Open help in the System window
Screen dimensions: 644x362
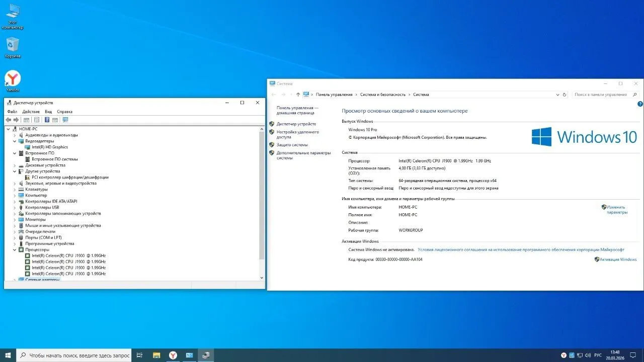click(x=640, y=104)
